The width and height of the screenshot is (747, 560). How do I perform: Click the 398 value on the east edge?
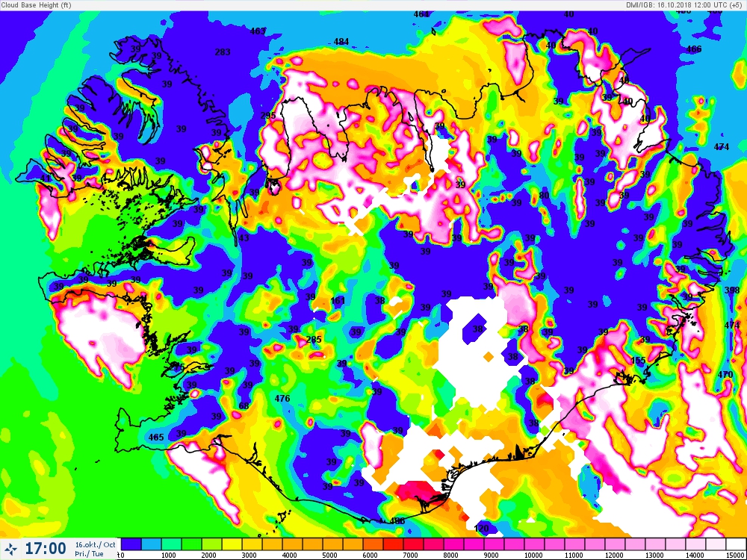(732, 290)
